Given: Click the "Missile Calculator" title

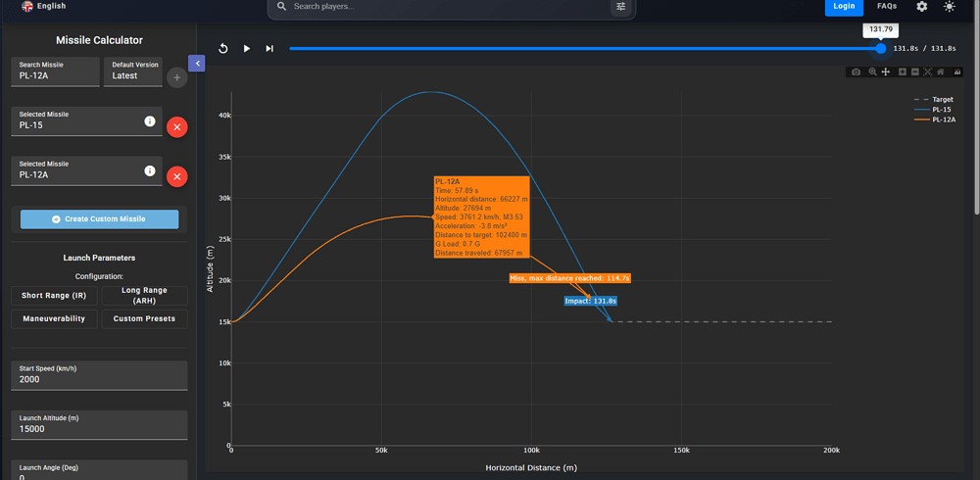Looking at the screenshot, I should coord(99,40).
